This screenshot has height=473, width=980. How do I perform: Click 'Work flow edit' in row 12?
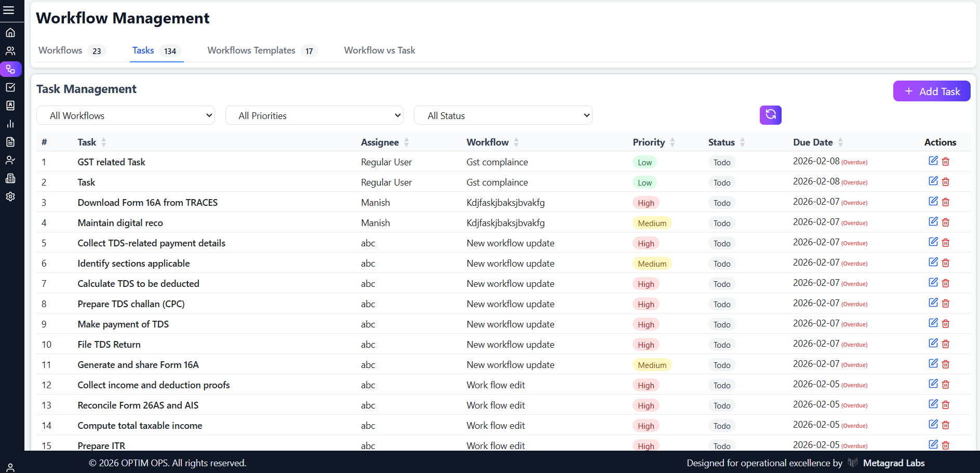(495, 385)
